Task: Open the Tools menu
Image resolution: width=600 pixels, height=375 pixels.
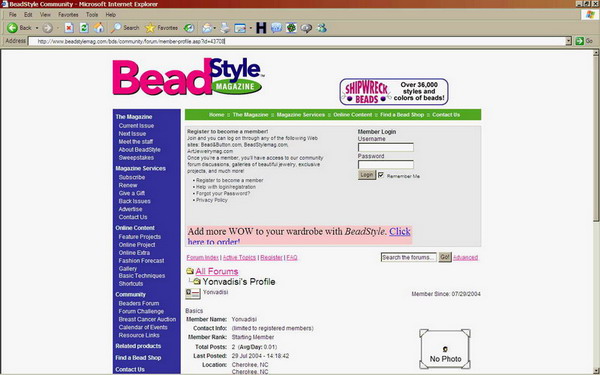Action: tap(92, 15)
